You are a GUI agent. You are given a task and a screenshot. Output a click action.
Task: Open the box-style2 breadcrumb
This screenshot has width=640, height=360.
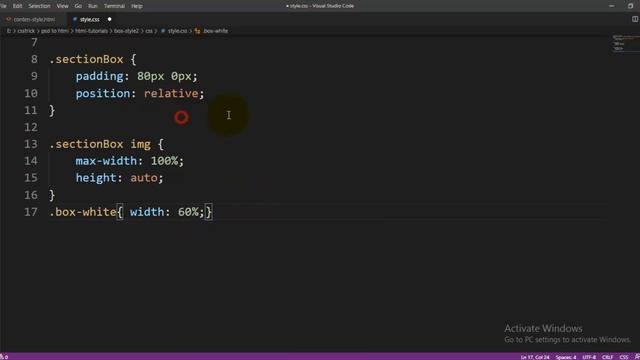coord(126,31)
